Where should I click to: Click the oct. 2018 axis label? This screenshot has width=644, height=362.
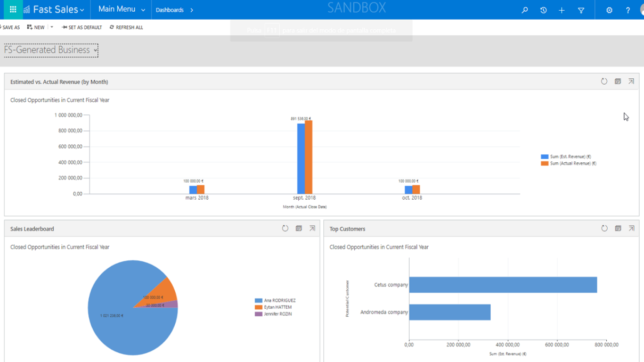(412, 198)
